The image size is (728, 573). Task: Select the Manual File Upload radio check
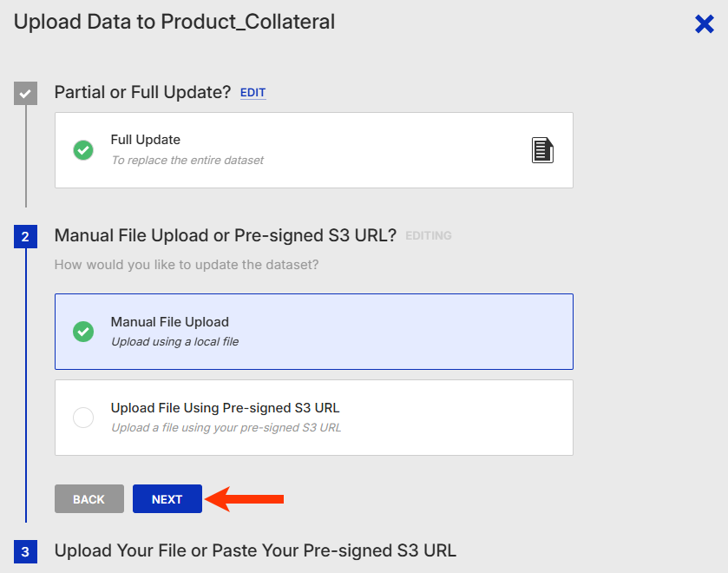(x=83, y=332)
